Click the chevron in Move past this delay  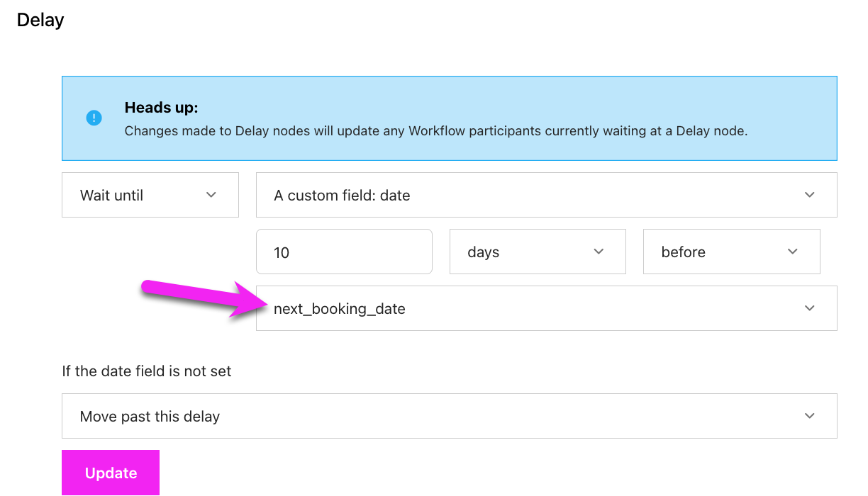point(809,416)
